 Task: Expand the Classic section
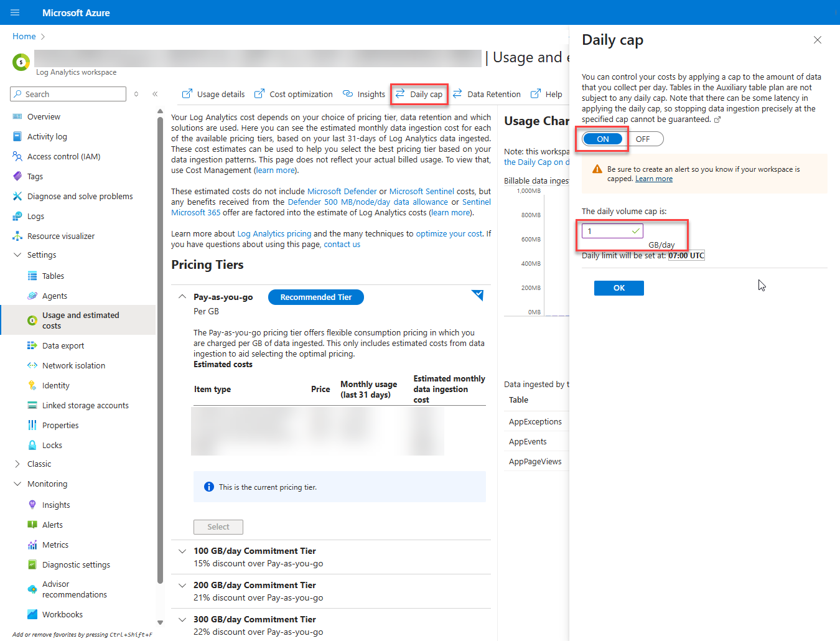17,464
